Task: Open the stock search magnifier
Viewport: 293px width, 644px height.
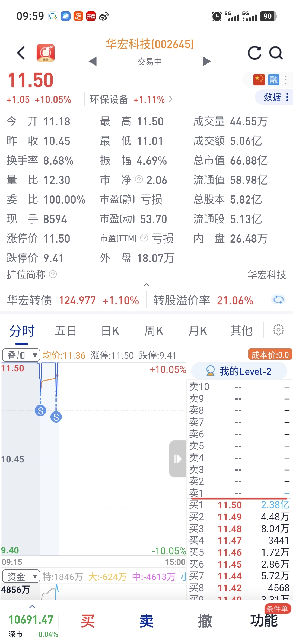Action: [276, 53]
